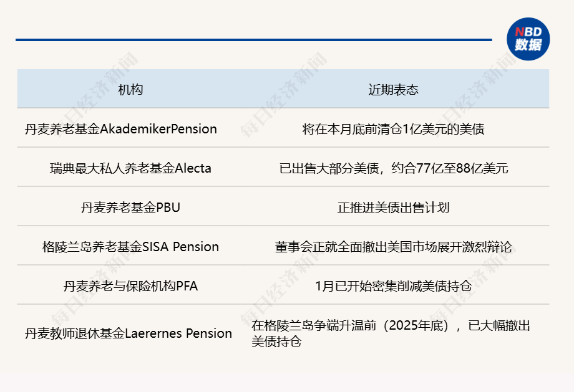Select the 格陵兰岛养老基金SISA Pension cell

(130, 247)
